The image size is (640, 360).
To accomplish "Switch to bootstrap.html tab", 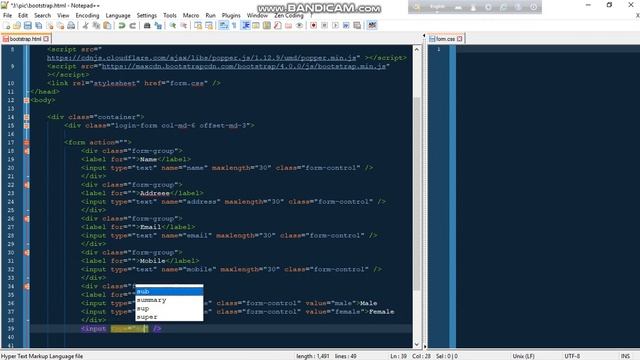I will (x=25, y=39).
